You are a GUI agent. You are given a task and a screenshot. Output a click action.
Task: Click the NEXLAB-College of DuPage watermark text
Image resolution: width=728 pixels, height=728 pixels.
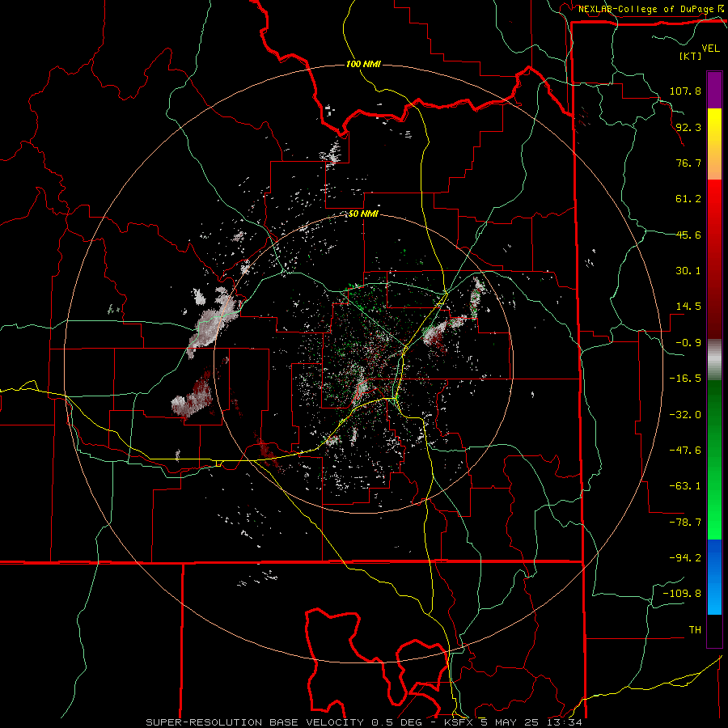tap(646, 9)
